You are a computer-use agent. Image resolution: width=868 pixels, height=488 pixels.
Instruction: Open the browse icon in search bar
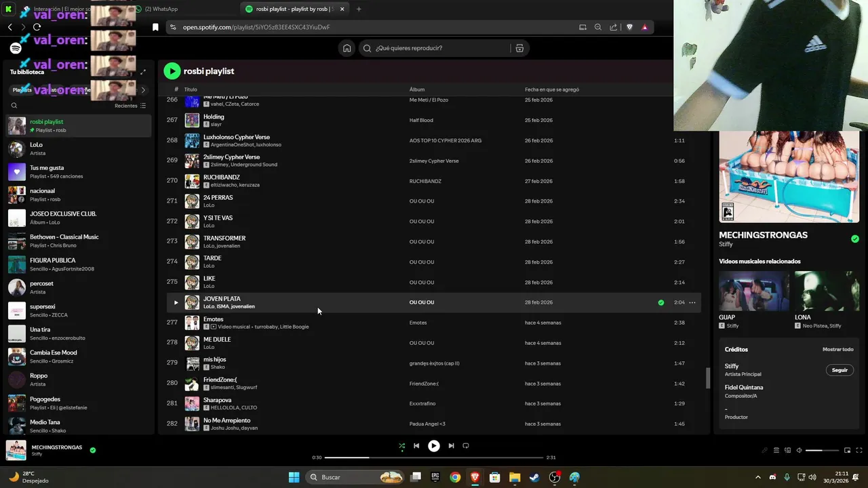[x=519, y=48]
